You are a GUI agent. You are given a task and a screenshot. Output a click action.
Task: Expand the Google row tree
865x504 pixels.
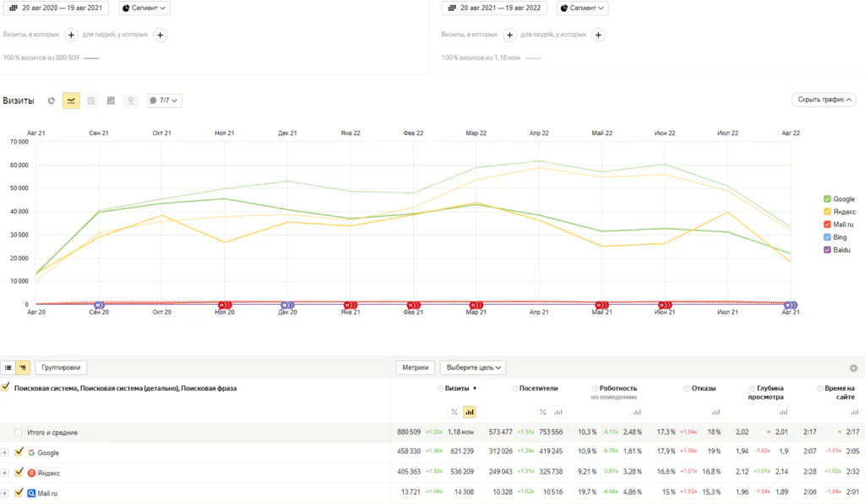(4, 453)
